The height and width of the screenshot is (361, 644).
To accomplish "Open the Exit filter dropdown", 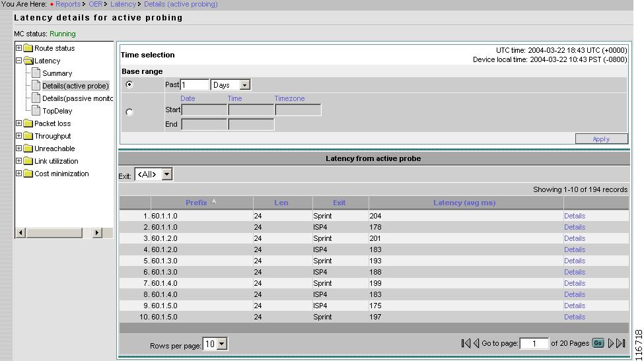I will click(x=166, y=175).
